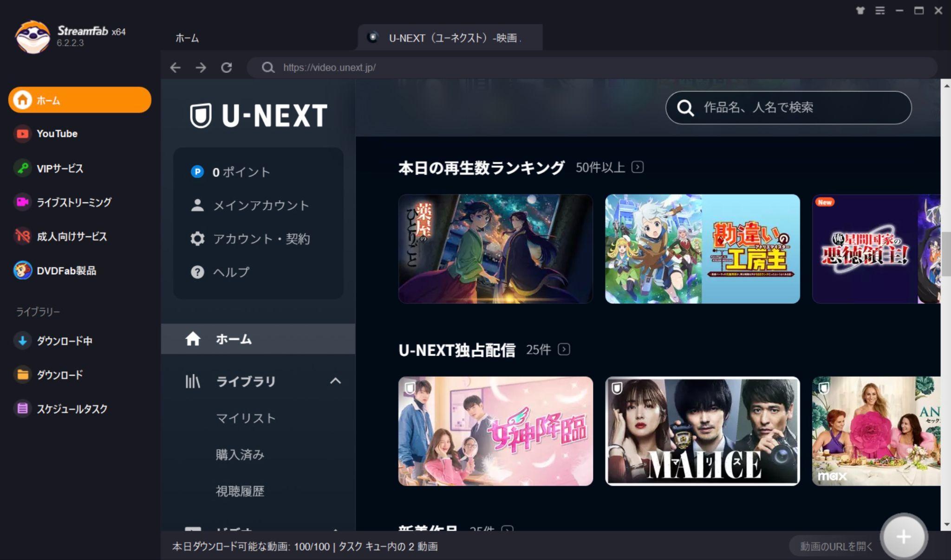
Task: Open the 25件 exclusive count link
Action: click(539, 350)
